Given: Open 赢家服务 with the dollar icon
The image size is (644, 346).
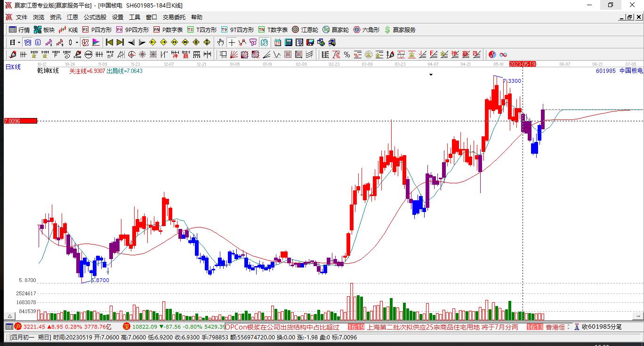Looking at the screenshot, I should 400,30.
